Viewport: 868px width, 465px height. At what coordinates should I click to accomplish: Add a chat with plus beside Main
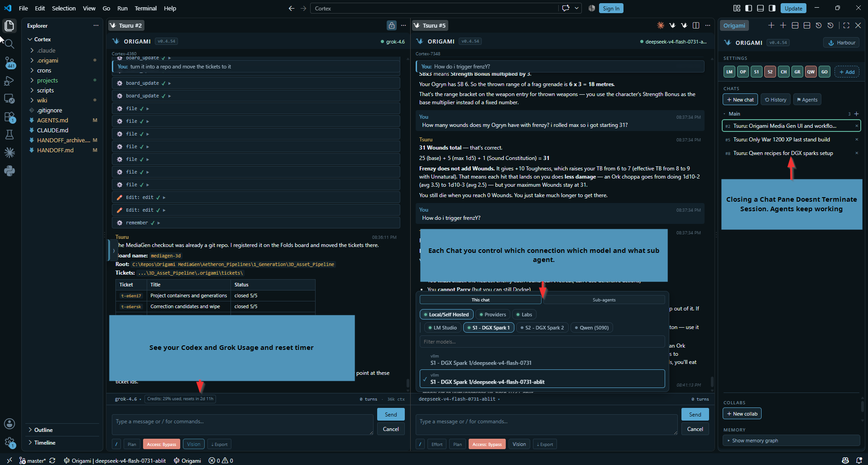(x=856, y=114)
